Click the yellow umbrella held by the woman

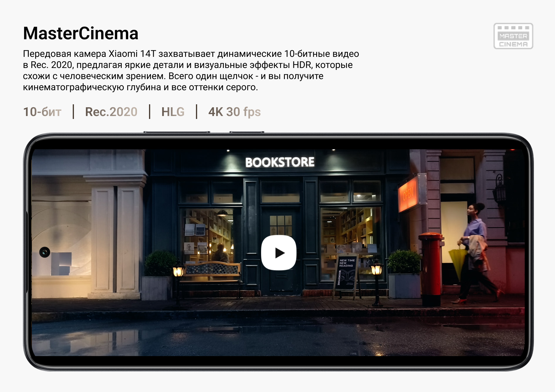pos(458,261)
